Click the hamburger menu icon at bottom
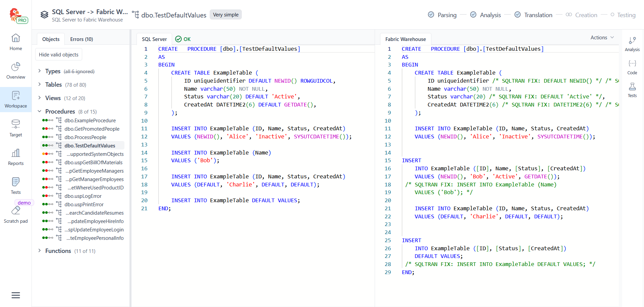Viewport: 644px width, 307px height. point(16,295)
